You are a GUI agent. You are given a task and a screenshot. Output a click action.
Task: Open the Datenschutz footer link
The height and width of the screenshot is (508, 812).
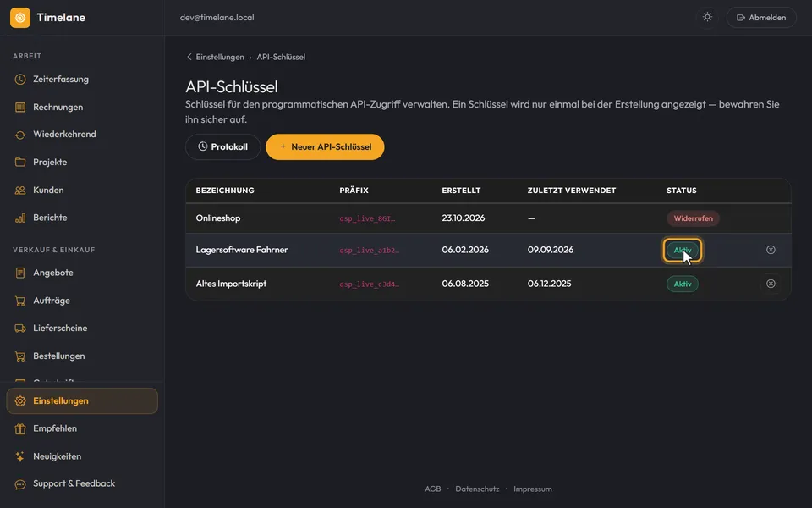(477, 489)
